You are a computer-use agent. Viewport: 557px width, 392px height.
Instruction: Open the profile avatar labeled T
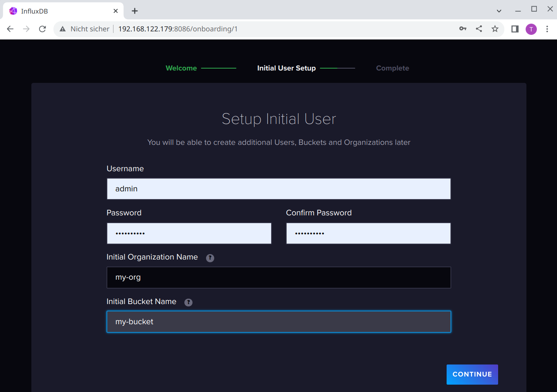coord(531,29)
